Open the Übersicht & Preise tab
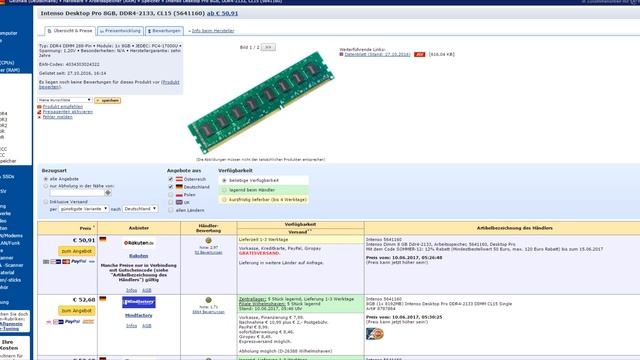 pyautogui.click(x=70, y=31)
